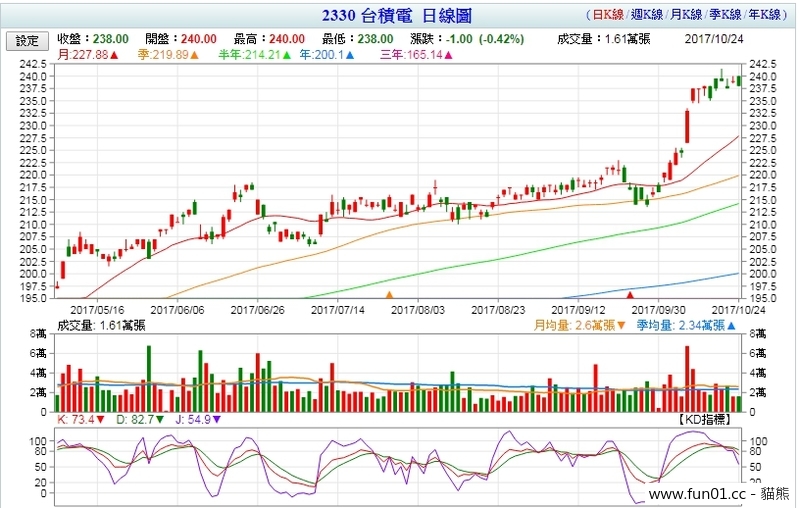Click the orange triangle marker on the date axis
Image resolution: width=799 pixels, height=508 pixels.
(x=389, y=295)
